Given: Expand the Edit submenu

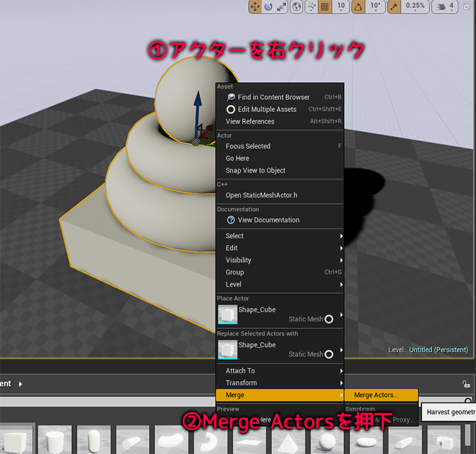Looking at the screenshot, I should point(279,248).
